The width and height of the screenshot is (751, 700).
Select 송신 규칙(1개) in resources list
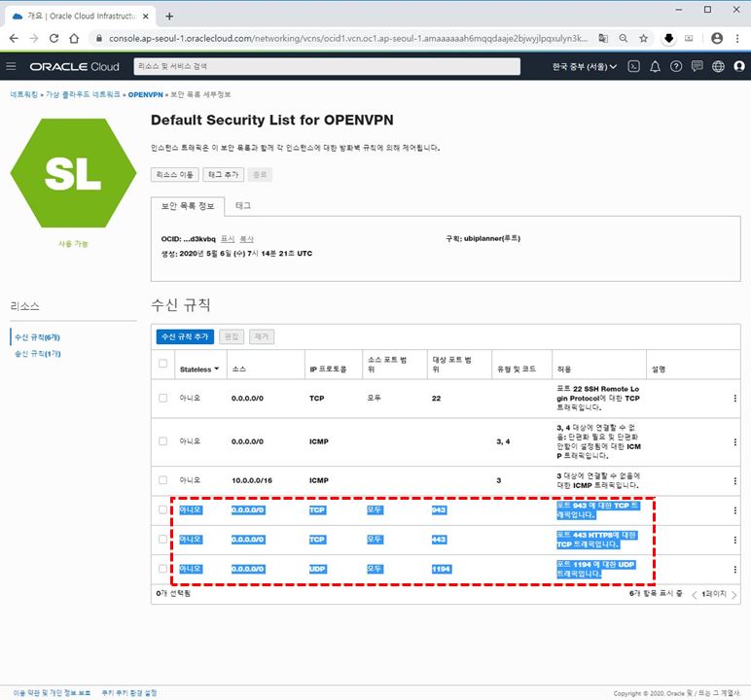coord(37,354)
